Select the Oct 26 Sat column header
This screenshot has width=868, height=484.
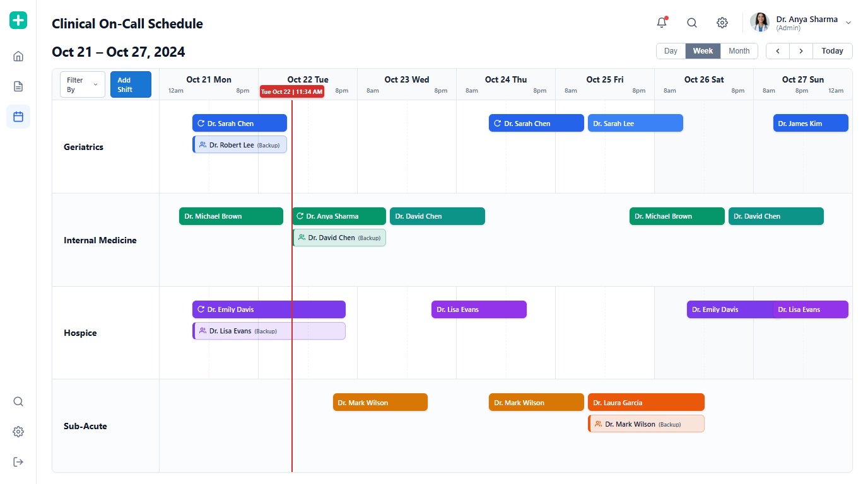tap(704, 79)
